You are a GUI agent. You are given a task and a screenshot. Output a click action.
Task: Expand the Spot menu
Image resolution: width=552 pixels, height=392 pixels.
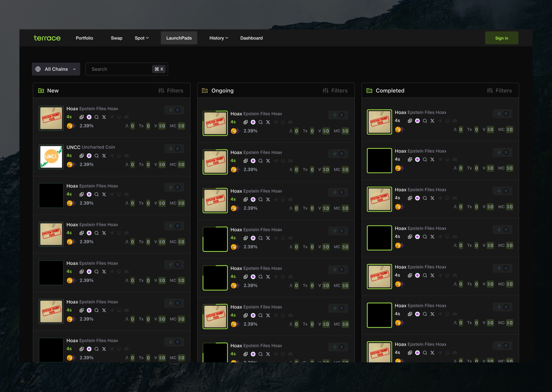[x=141, y=38]
